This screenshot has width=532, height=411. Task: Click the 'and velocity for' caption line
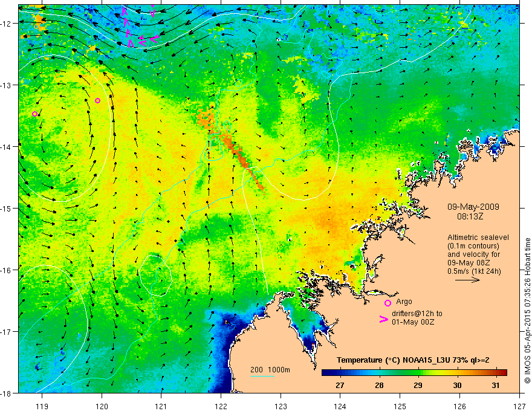click(473, 254)
